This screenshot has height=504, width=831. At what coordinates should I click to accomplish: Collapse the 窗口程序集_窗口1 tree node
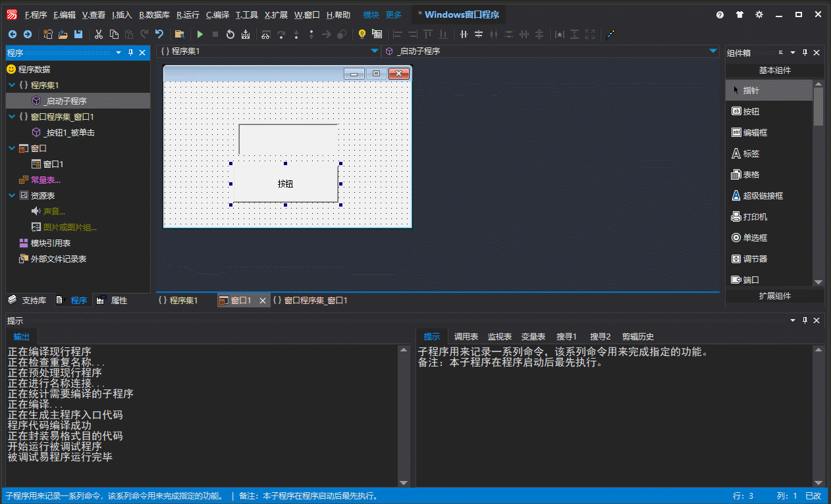[12, 116]
